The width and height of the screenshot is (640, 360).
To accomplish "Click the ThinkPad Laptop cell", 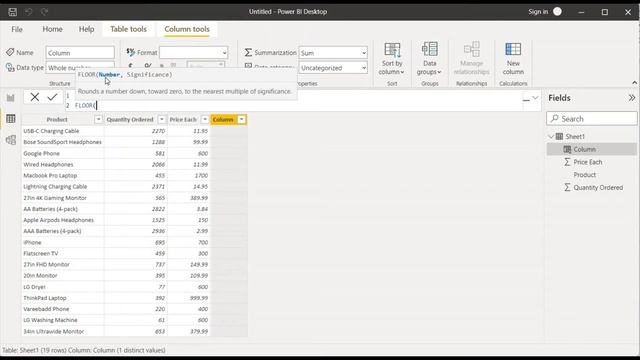I will point(63,298).
